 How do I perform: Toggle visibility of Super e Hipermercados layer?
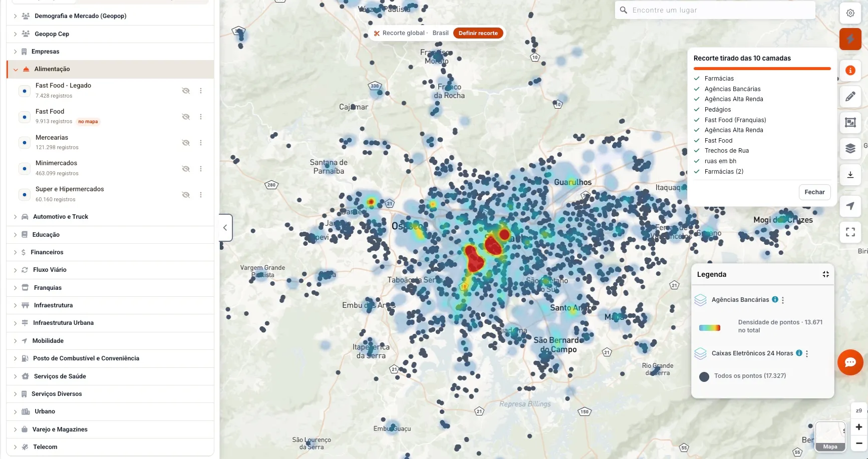coord(186,195)
